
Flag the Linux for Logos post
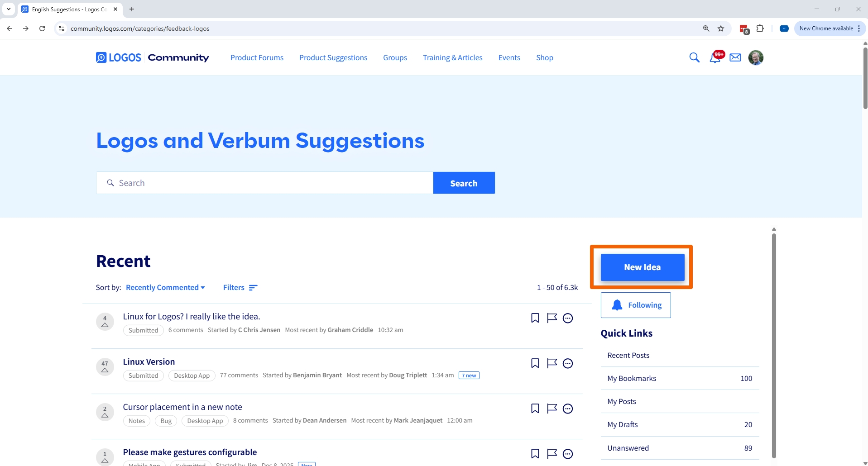click(551, 318)
